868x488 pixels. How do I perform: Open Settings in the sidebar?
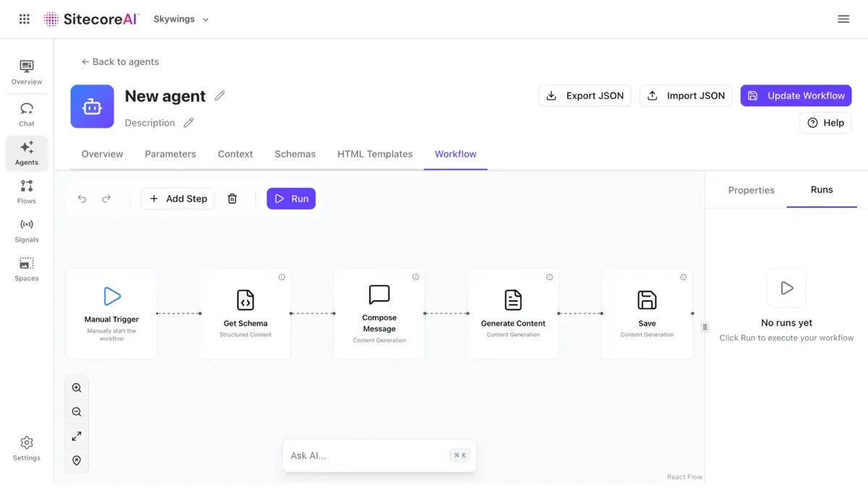point(27,448)
